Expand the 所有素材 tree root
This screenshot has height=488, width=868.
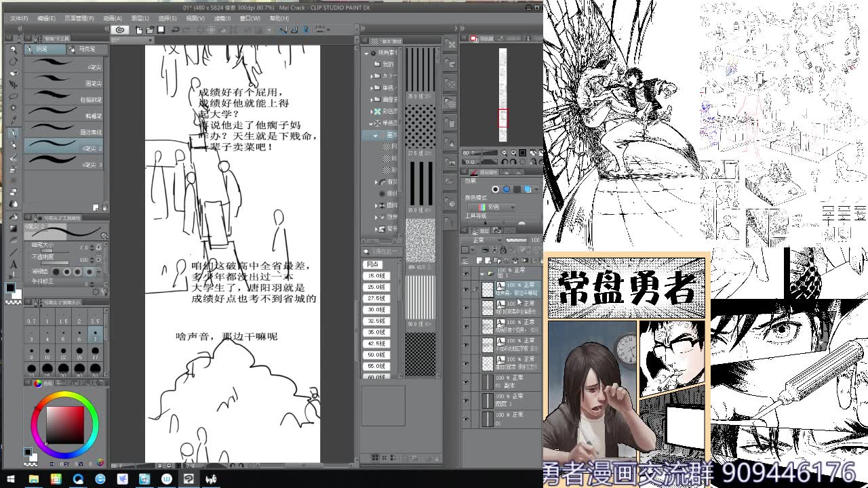click(x=367, y=53)
